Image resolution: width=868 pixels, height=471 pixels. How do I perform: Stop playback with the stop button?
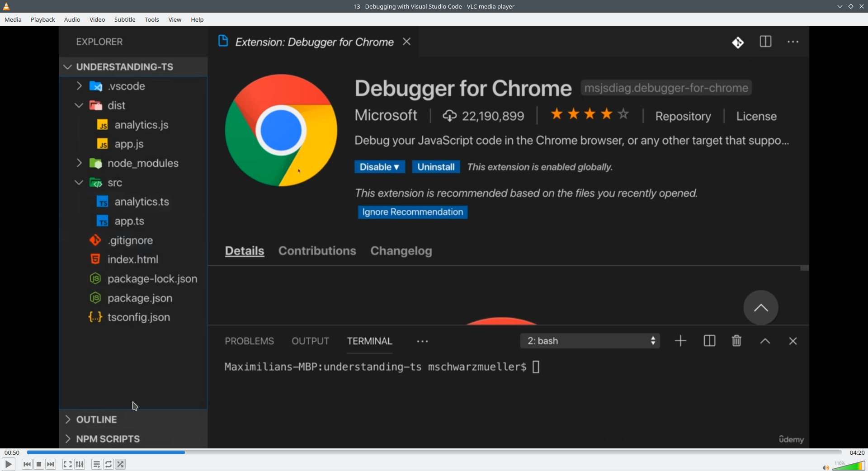pos(39,464)
